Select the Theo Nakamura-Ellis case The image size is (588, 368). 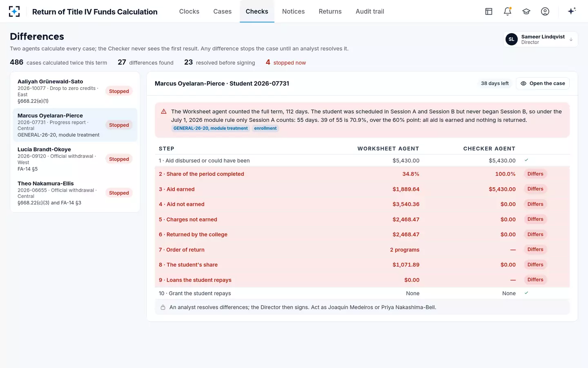coord(75,193)
